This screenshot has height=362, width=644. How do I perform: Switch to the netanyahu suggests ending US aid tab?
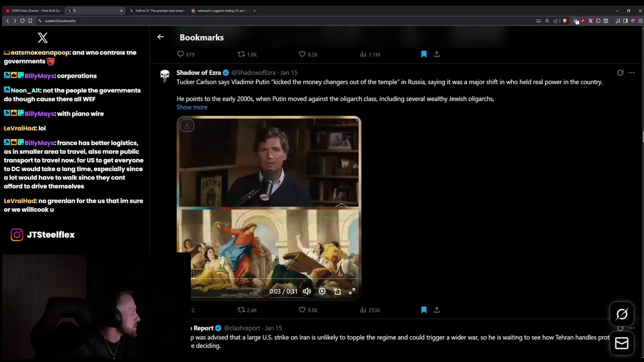pyautogui.click(x=218, y=11)
